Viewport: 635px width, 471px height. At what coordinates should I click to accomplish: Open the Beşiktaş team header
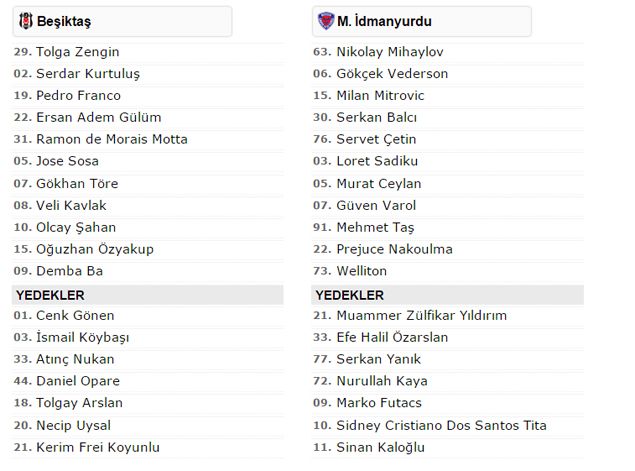click(122, 21)
